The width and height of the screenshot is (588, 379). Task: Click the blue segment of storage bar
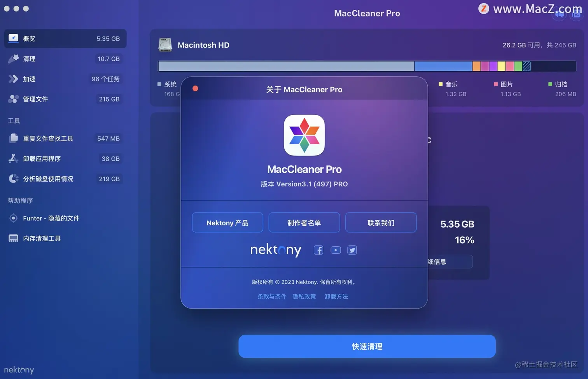tap(443, 66)
